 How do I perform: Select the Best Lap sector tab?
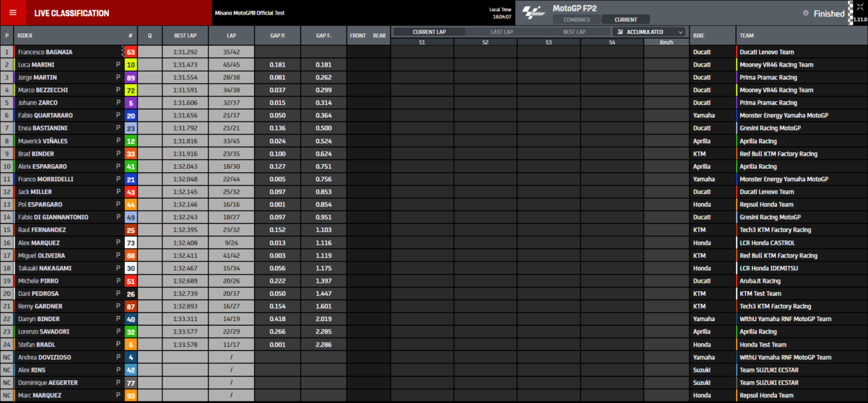pyautogui.click(x=574, y=32)
